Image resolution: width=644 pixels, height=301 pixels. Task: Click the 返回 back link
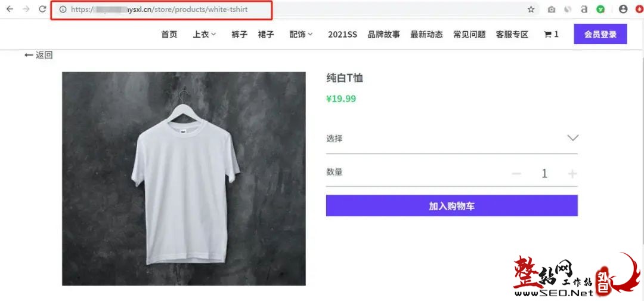(39, 55)
